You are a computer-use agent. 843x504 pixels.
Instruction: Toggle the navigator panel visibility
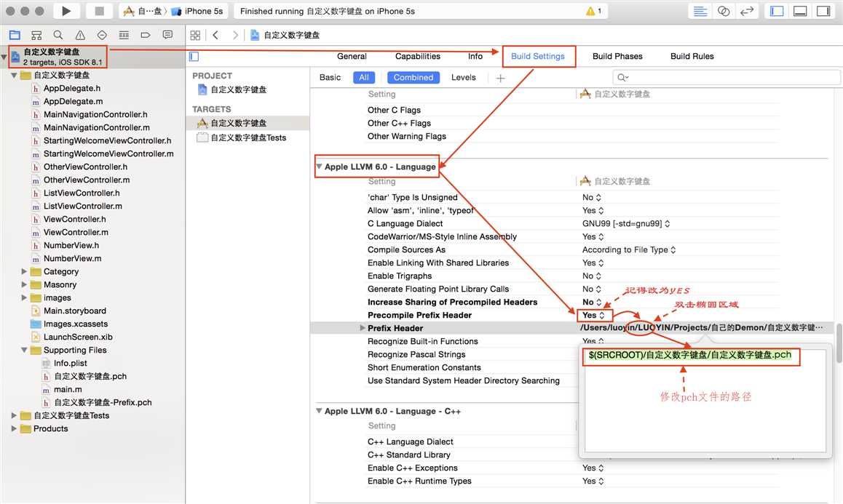[777, 11]
